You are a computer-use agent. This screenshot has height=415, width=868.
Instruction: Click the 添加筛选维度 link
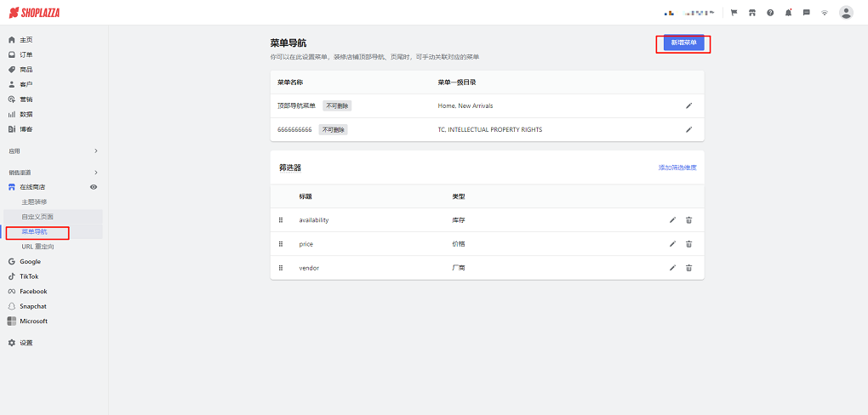pyautogui.click(x=677, y=168)
